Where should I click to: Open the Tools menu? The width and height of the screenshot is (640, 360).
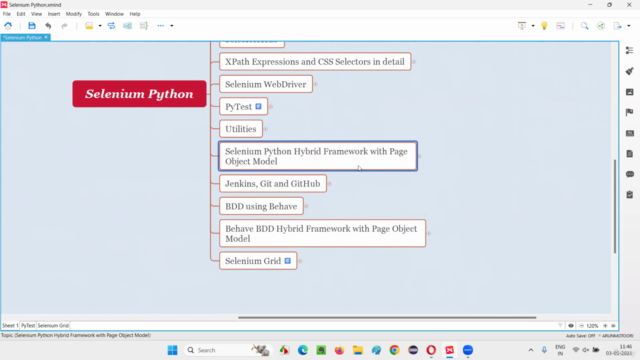coord(93,14)
